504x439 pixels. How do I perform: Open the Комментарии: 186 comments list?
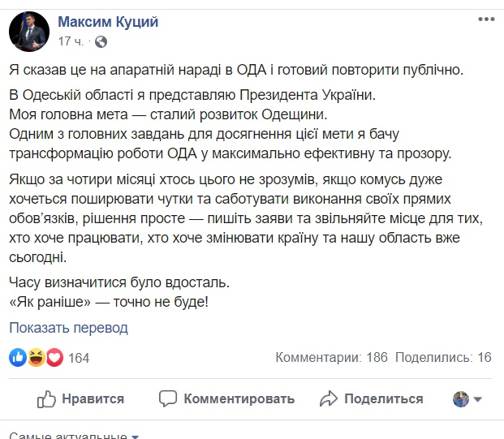coord(332,357)
